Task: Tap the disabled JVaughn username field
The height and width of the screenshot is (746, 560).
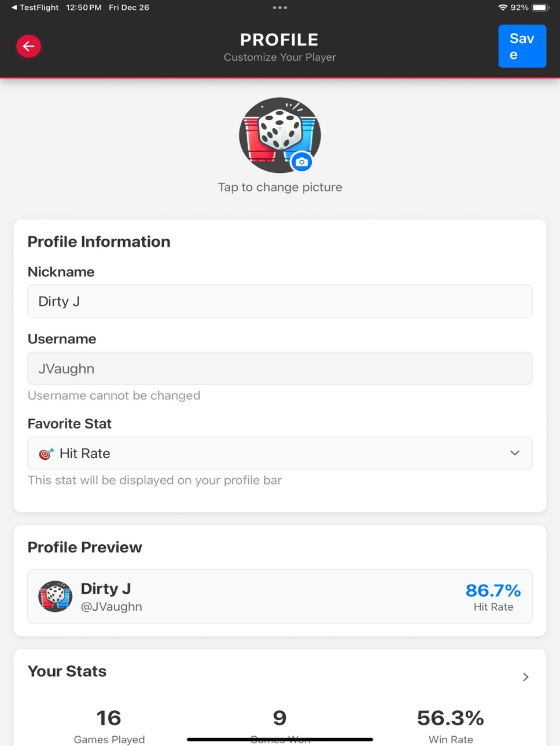Action: tap(280, 368)
